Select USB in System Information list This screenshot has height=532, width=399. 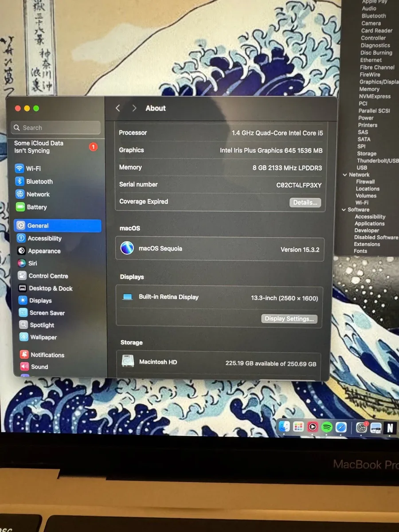[362, 168]
